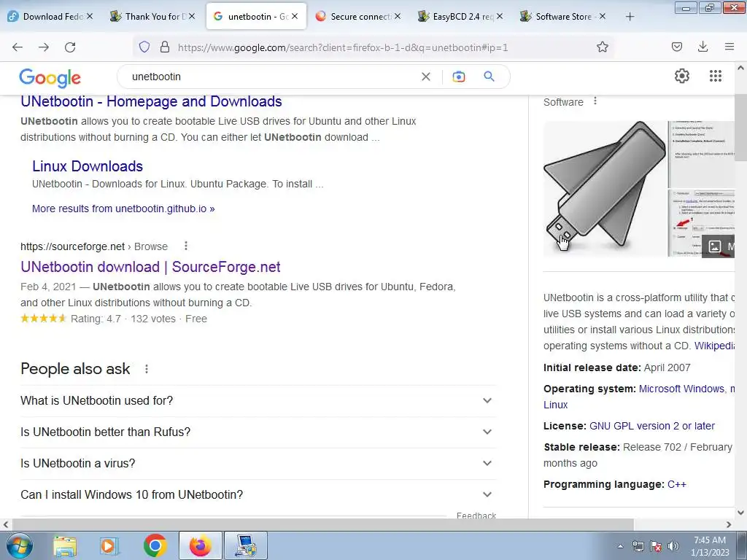Viewport: 747px width, 560px height.
Task: View site security padlock info
Action: point(165,47)
